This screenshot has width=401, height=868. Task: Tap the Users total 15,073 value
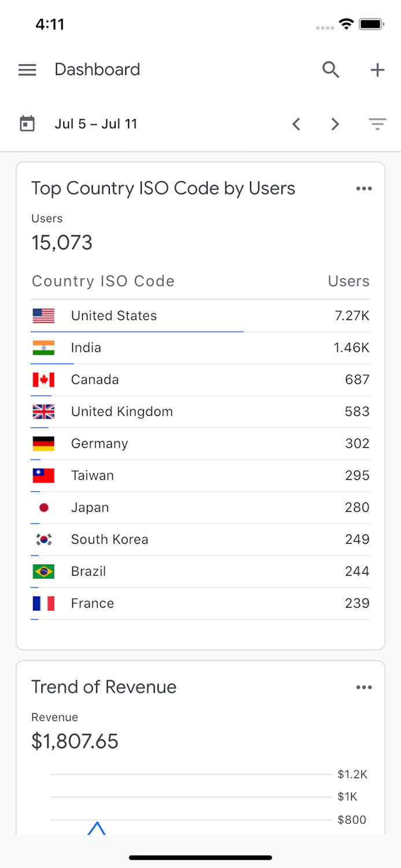(61, 242)
